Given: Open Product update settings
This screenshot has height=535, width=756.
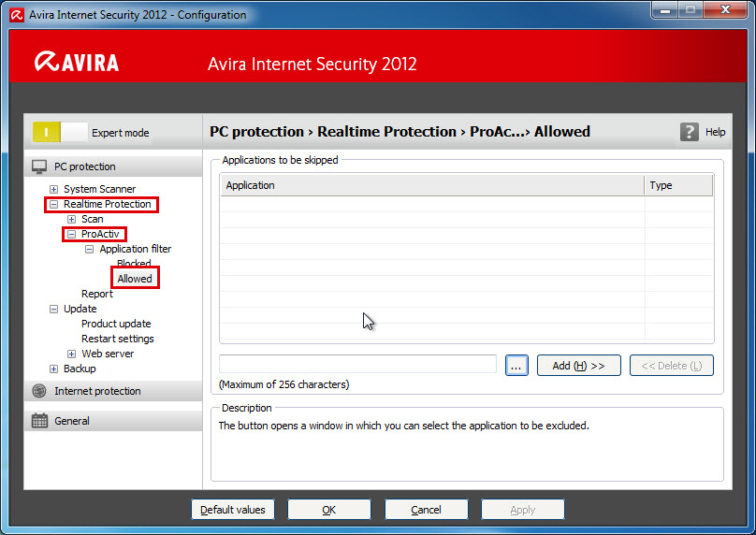Looking at the screenshot, I should click(116, 324).
